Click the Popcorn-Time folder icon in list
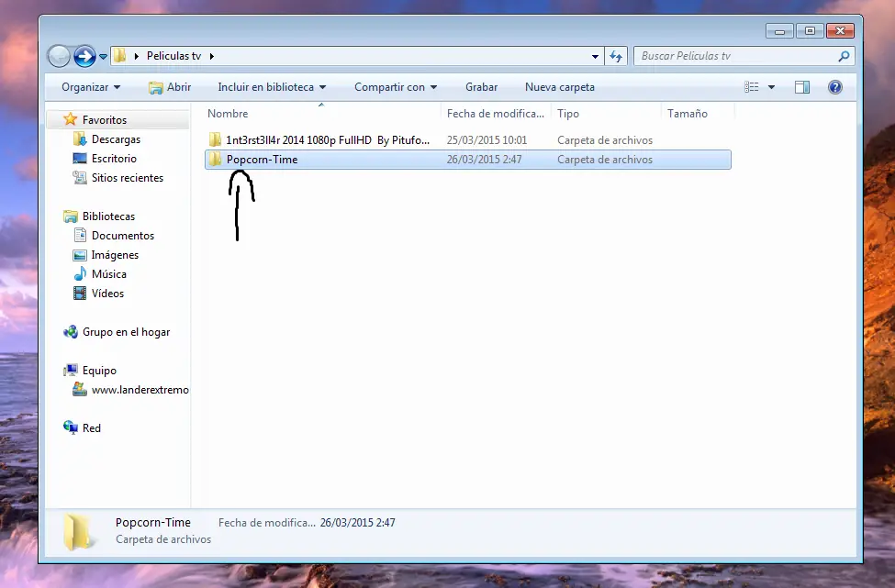This screenshot has height=588, width=895. click(x=215, y=159)
